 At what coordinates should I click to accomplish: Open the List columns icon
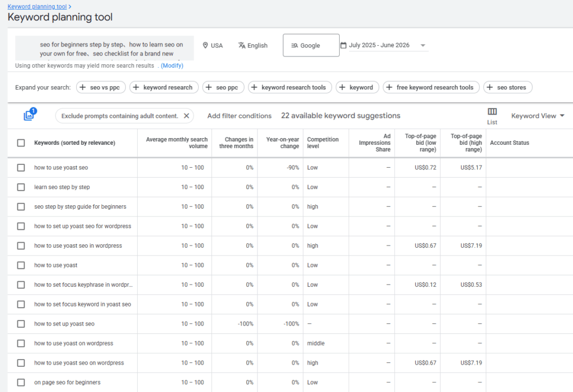tap(492, 111)
